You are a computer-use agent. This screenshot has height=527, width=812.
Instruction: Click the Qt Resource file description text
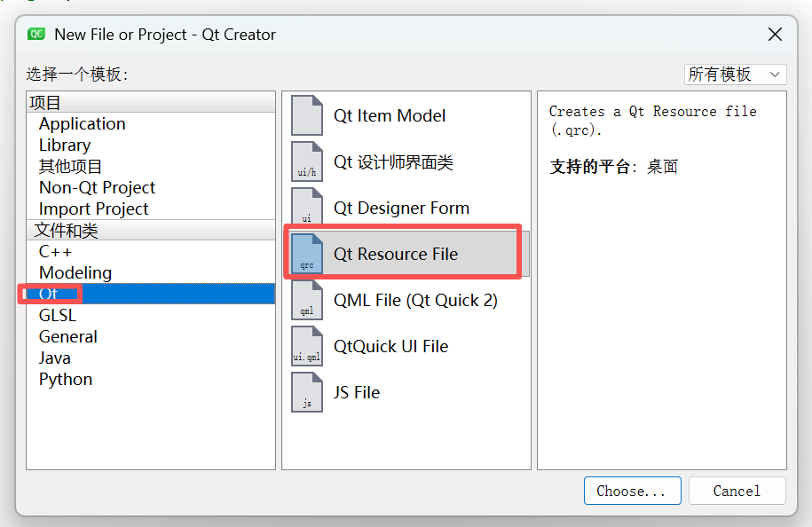coord(652,121)
